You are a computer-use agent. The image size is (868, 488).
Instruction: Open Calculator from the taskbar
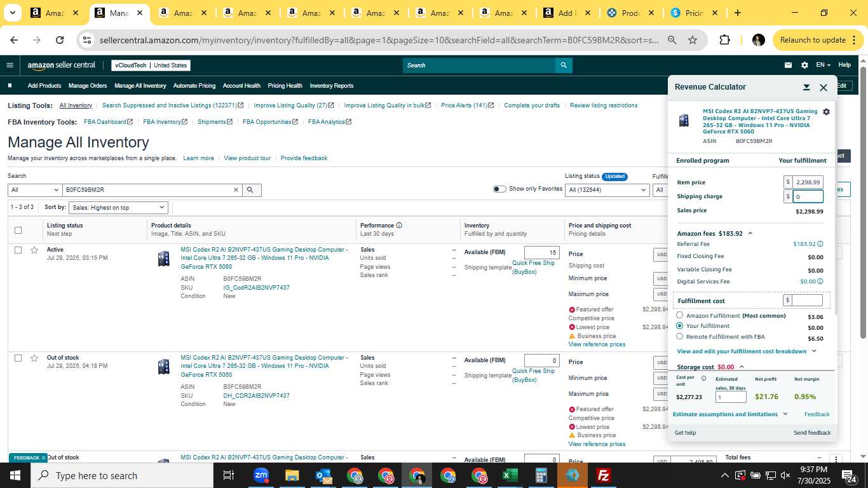click(541, 475)
